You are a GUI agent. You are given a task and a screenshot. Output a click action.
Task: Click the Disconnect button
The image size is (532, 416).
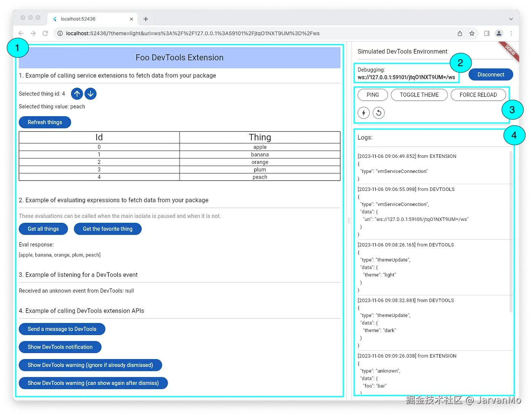(x=491, y=74)
